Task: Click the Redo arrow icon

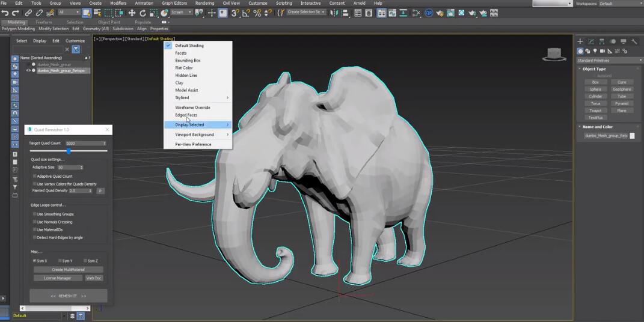Action: tap(15, 13)
